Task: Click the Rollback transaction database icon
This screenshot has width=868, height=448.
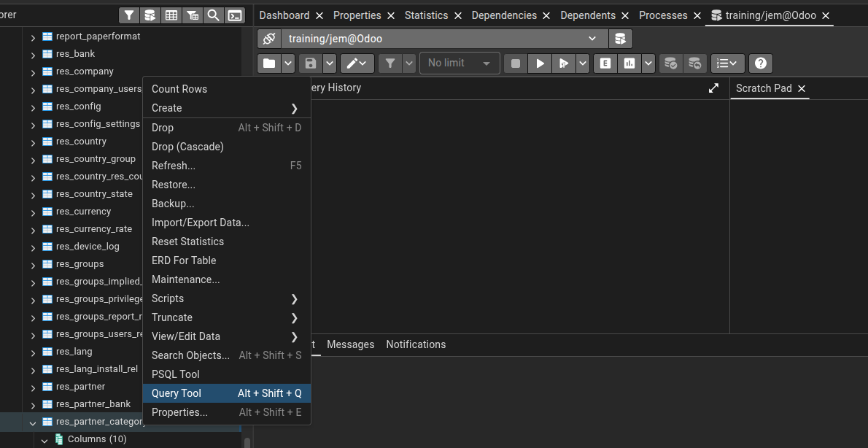Action: 694,63
